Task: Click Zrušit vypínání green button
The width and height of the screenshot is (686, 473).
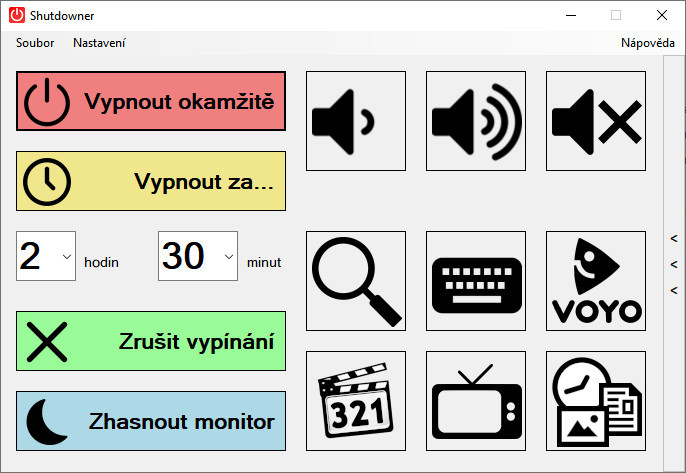Action: (151, 341)
